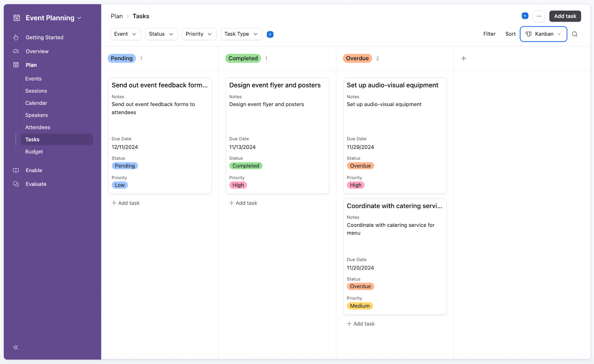Collapse the sidebar with the double-chevron icon
This screenshot has height=364, width=594.
(x=16, y=347)
